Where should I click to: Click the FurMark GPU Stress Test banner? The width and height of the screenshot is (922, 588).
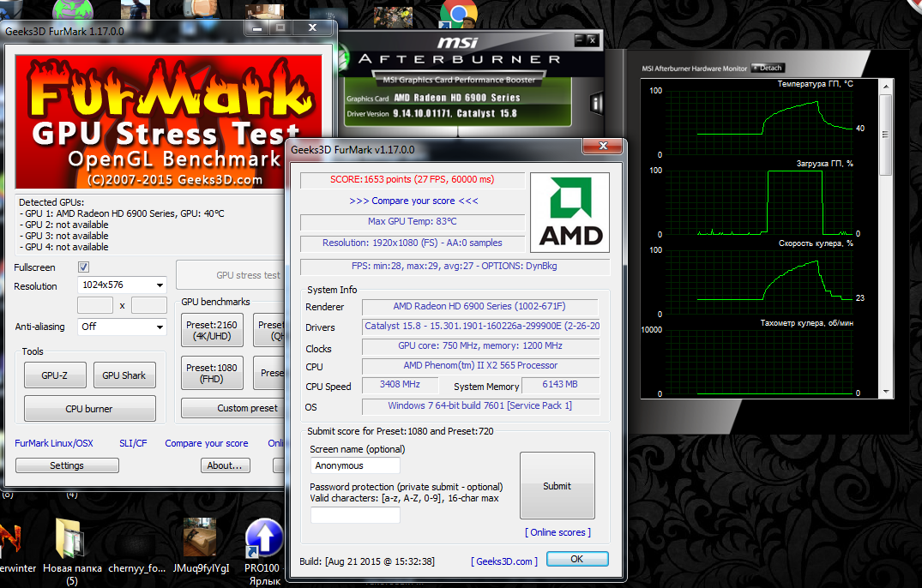tap(169, 122)
